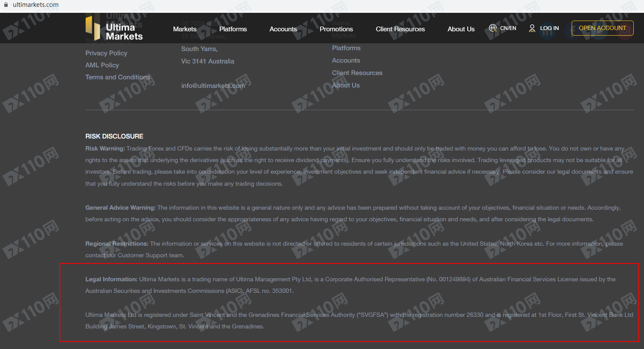The width and height of the screenshot is (644, 349).
Task: Click the globe language icon
Action: 493,28
